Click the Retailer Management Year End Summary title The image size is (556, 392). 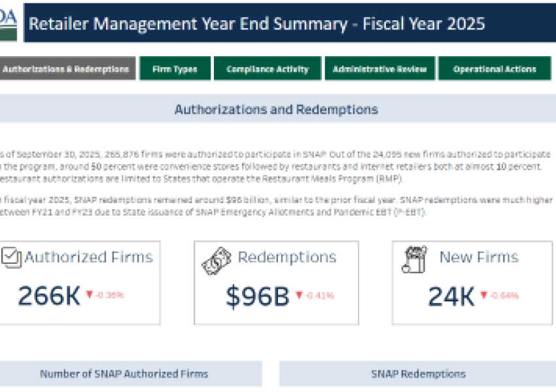click(256, 24)
